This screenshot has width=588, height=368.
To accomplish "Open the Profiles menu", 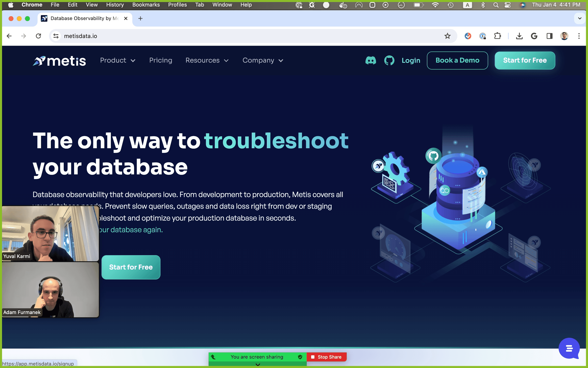I will [x=177, y=5].
